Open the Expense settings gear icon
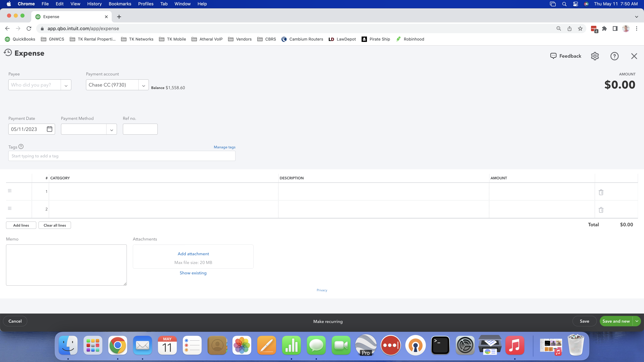This screenshot has height=362, width=644. [595, 56]
